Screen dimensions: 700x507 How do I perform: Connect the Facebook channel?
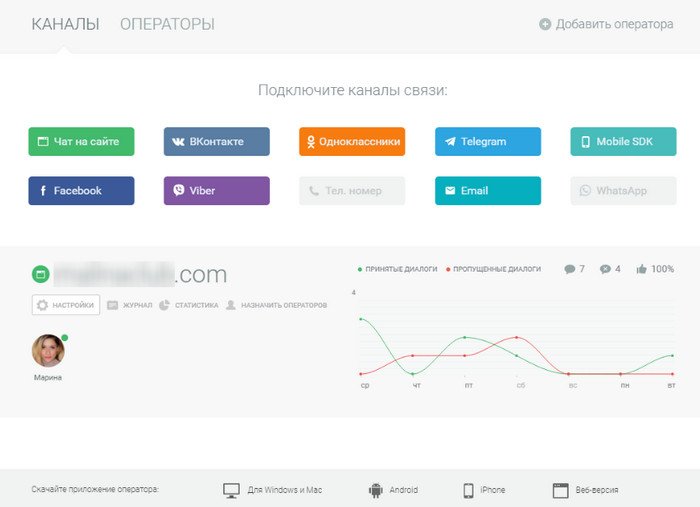81,191
